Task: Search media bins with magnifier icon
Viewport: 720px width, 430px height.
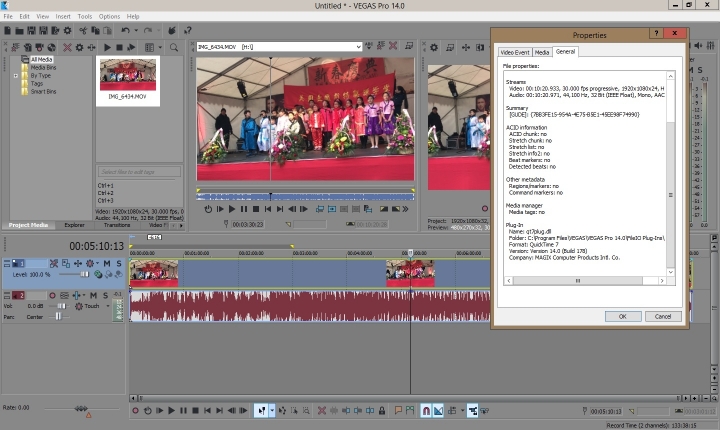Action: (174, 47)
